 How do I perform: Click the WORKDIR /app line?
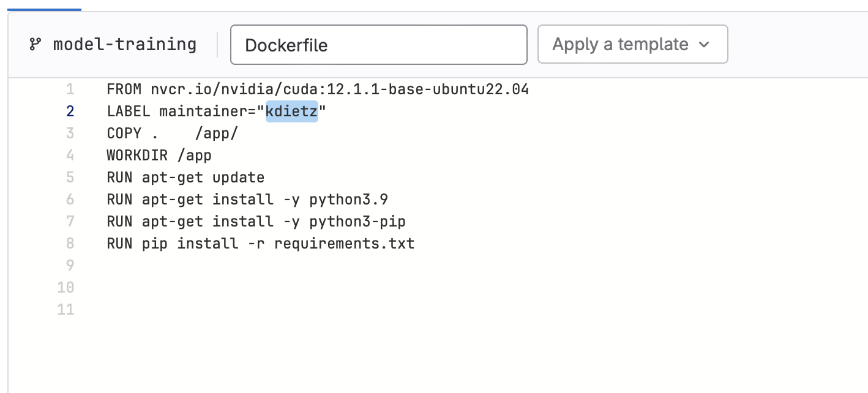(158, 155)
